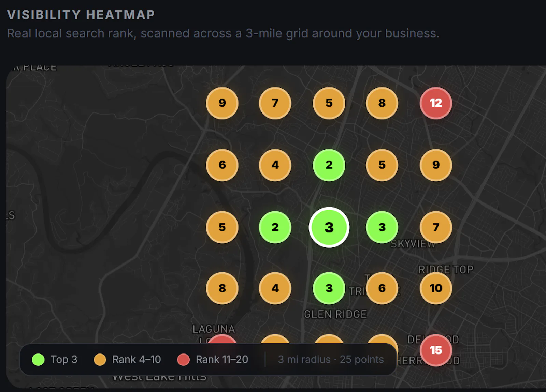The image size is (546, 392).
Task: Click the '3 mi radius · 25 points' text
Action: pyautogui.click(x=331, y=359)
